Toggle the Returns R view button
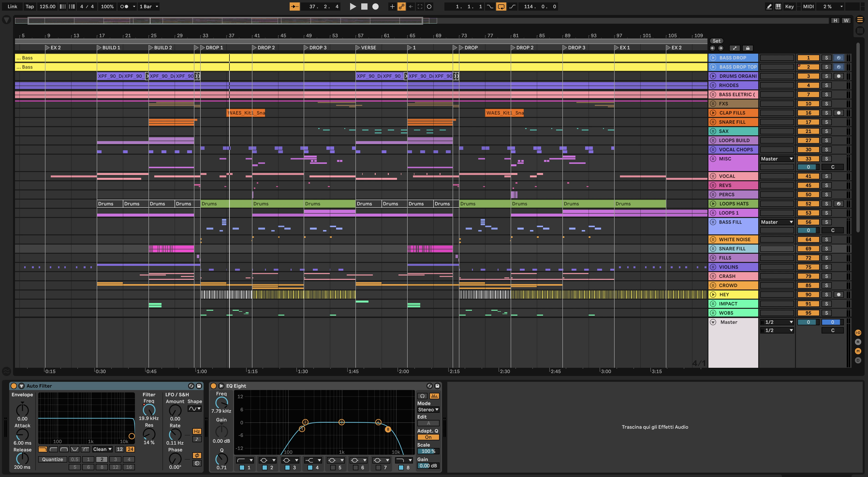The height and width of the screenshot is (477, 868). [858, 342]
